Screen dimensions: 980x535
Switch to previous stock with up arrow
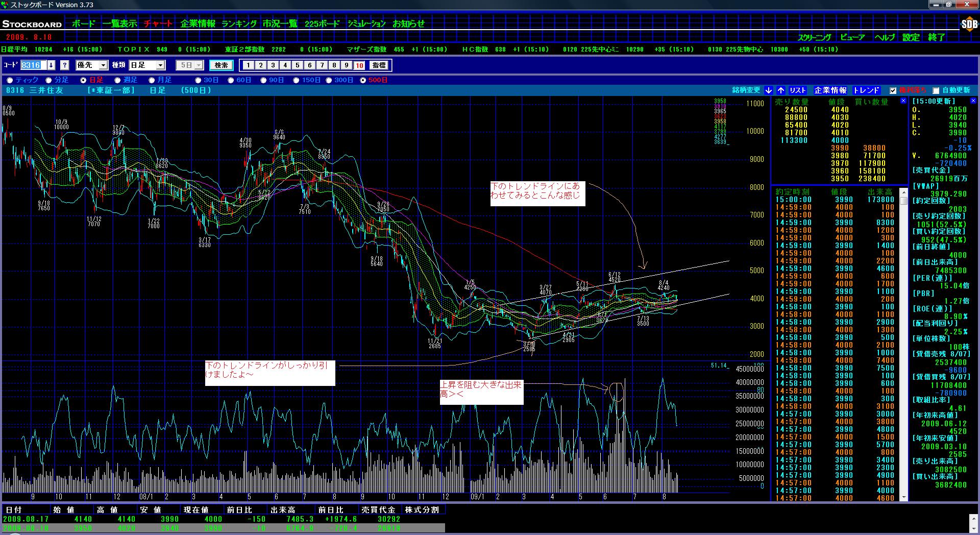(781, 90)
